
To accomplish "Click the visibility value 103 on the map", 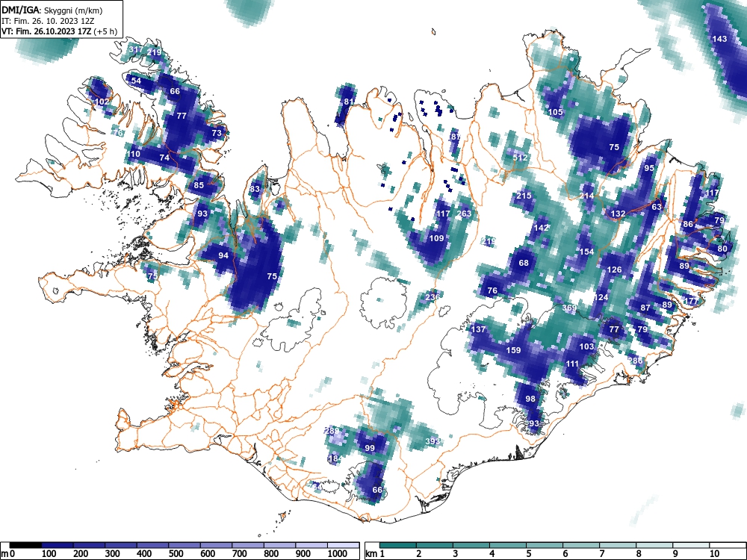I will tap(586, 346).
